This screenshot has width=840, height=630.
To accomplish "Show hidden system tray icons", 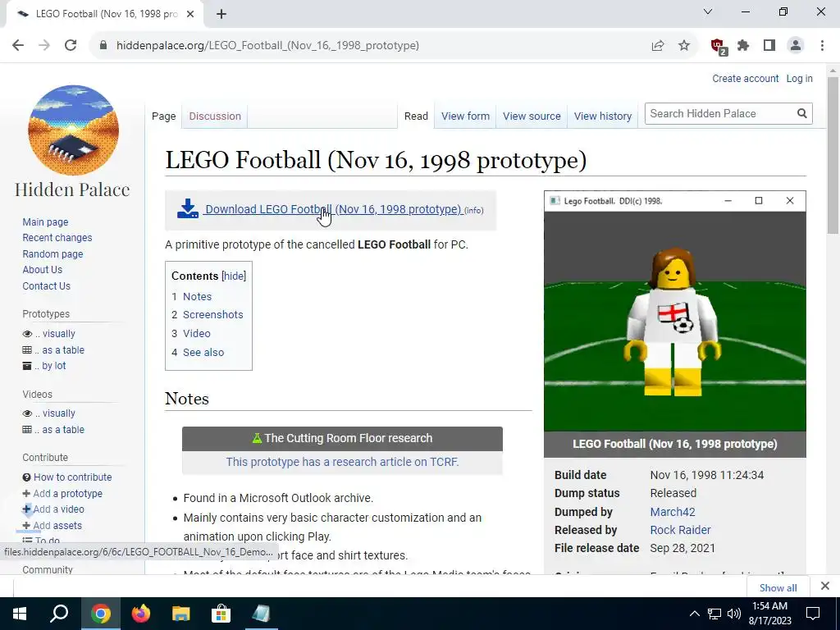I will pos(694,614).
